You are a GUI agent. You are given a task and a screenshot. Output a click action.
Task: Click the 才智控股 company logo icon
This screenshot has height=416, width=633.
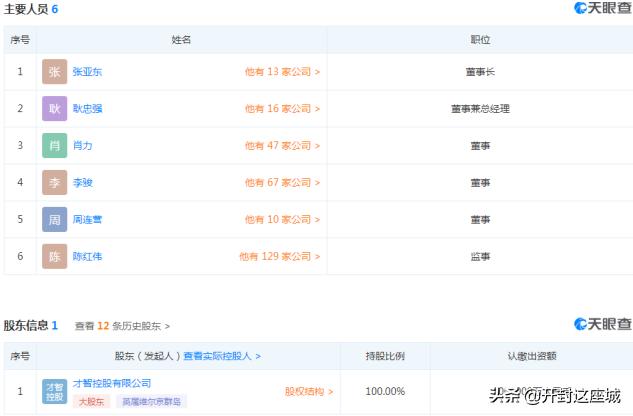tap(54, 391)
